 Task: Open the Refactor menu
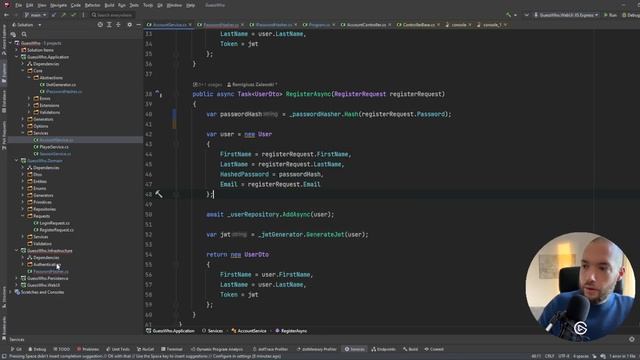point(92,5)
